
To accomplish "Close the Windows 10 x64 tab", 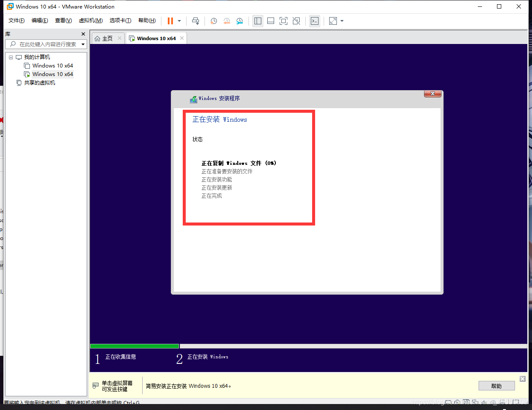I will click(x=182, y=38).
